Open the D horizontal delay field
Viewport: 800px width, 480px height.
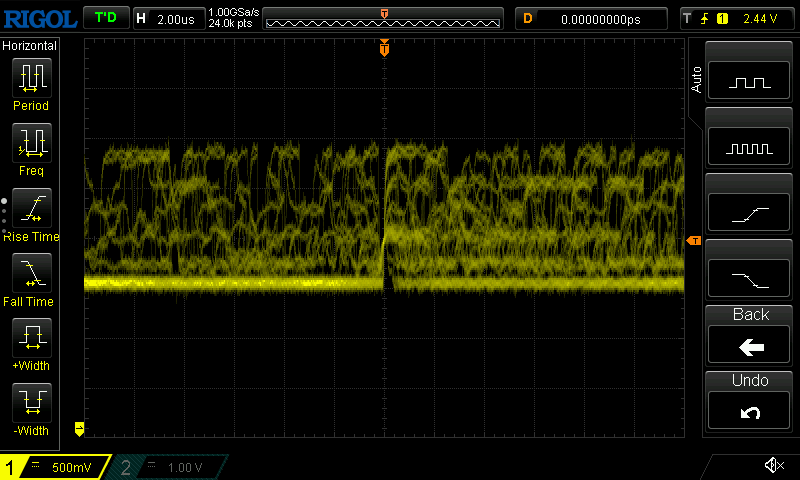tap(590, 18)
